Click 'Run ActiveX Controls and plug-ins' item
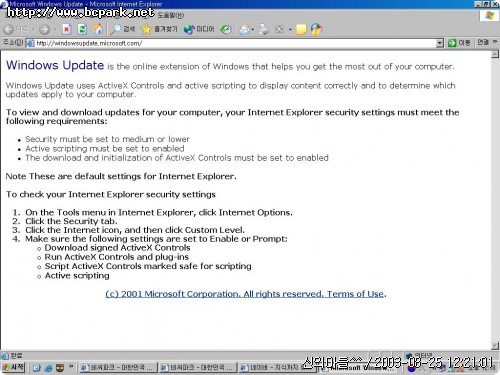 117,257
